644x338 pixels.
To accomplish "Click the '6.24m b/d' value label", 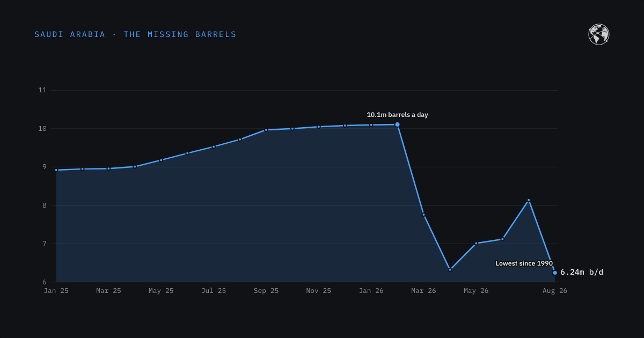I will [x=582, y=272].
